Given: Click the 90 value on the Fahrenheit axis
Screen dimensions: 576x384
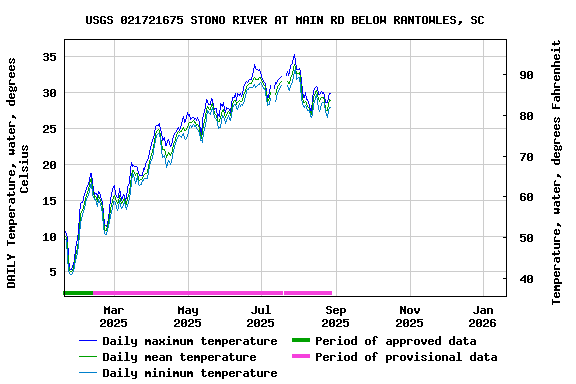Looking at the screenshot, I should pyautogui.click(x=526, y=75).
